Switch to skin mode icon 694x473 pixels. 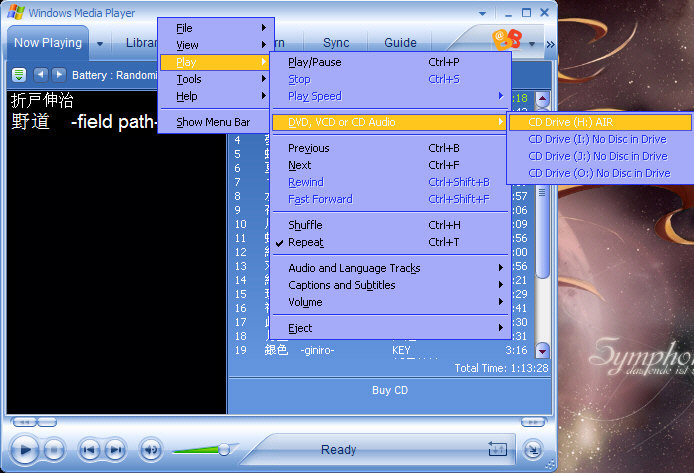532,450
